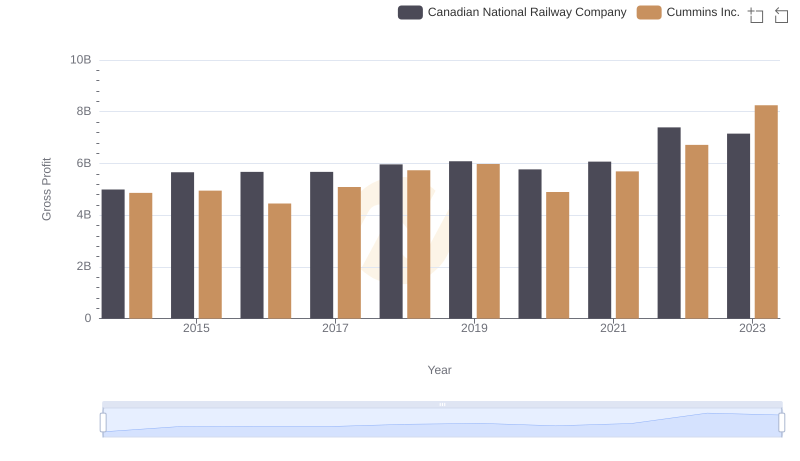The image size is (800, 461).
Task: Click the Canadian National Railway Company legend label
Action: tap(527, 12)
